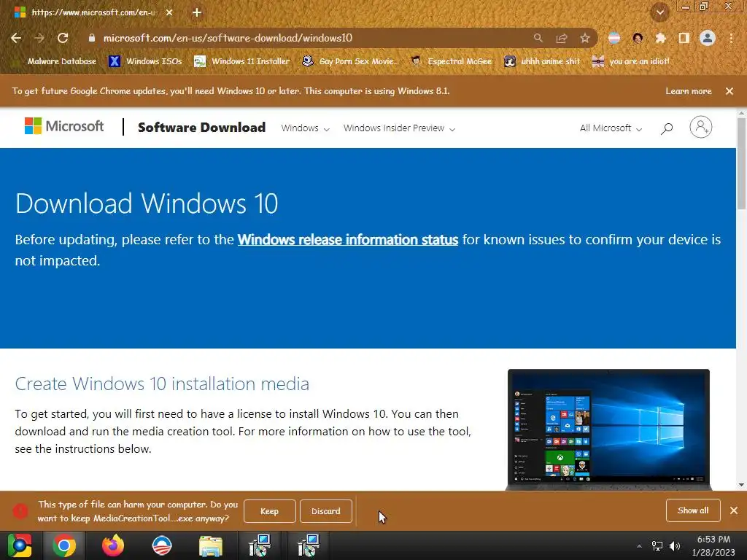Click the padlock site info icon

[x=92, y=38]
